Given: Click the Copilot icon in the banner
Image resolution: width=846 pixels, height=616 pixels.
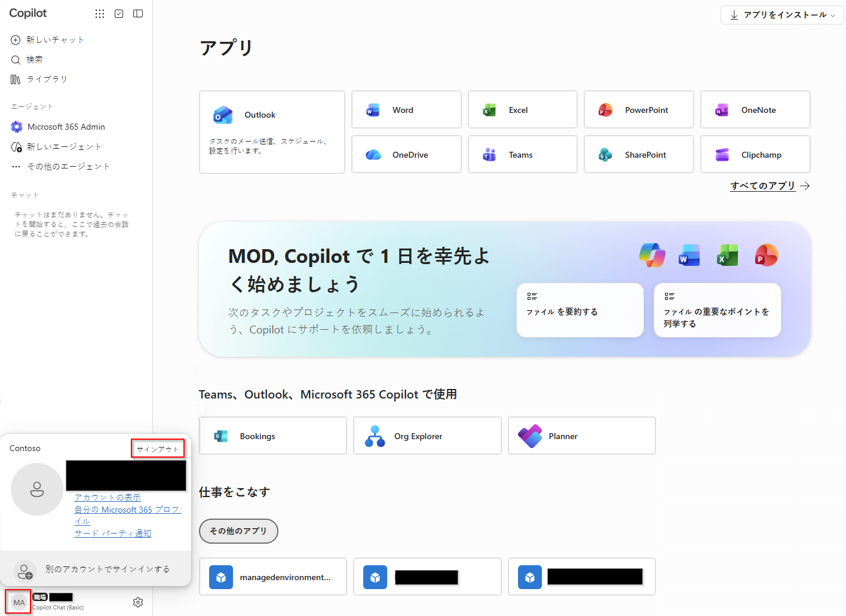Looking at the screenshot, I should [652, 255].
